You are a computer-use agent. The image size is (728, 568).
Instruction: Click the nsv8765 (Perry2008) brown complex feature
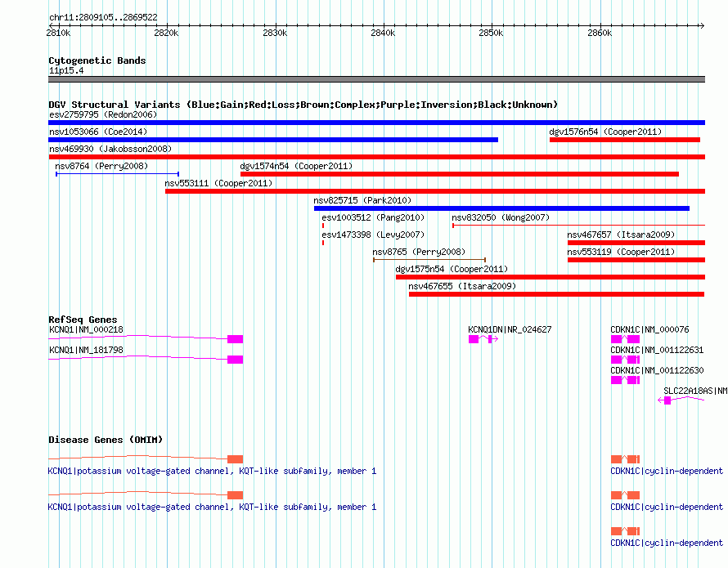point(429,260)
